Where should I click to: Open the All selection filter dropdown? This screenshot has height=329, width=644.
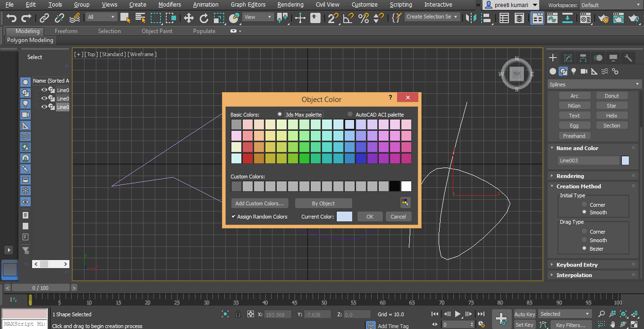point(101,17)
